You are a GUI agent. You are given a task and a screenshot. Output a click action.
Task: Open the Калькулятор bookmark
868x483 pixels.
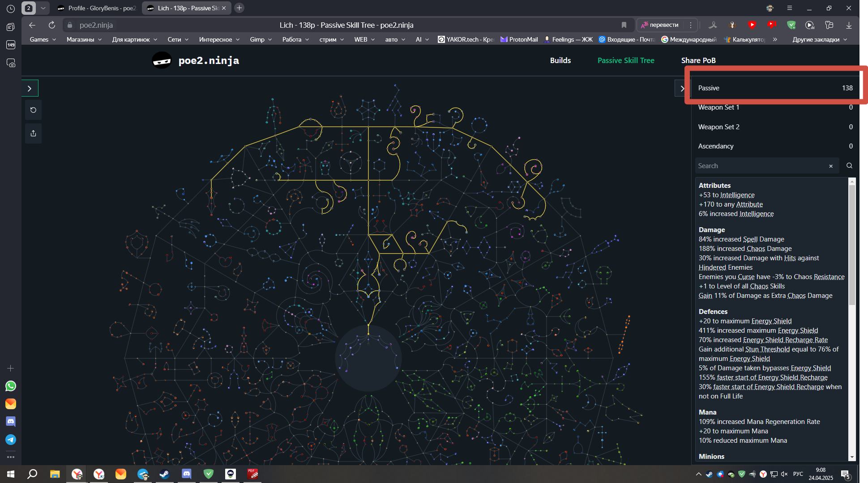[x=744, y=39]
